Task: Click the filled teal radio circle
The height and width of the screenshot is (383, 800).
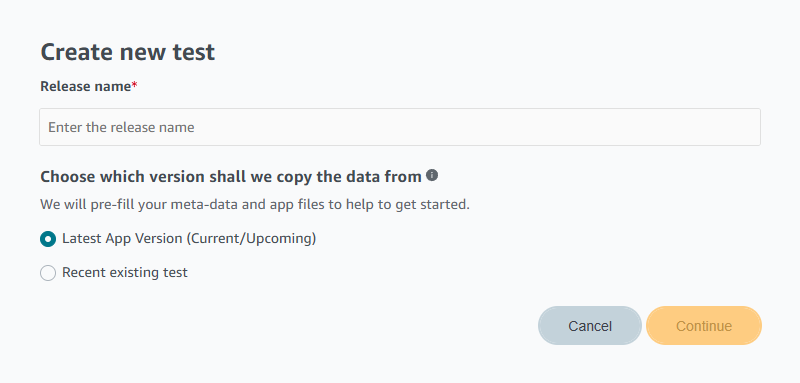Action: click(48, 239)
